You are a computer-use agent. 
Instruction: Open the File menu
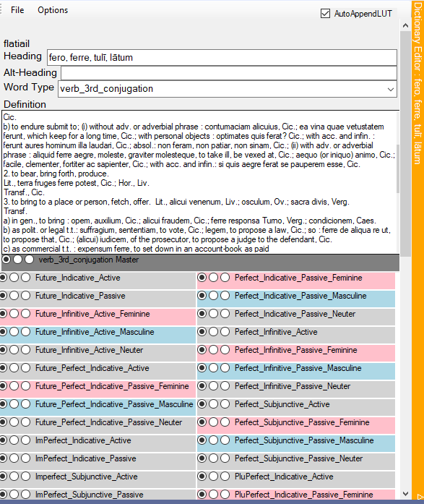17,10
